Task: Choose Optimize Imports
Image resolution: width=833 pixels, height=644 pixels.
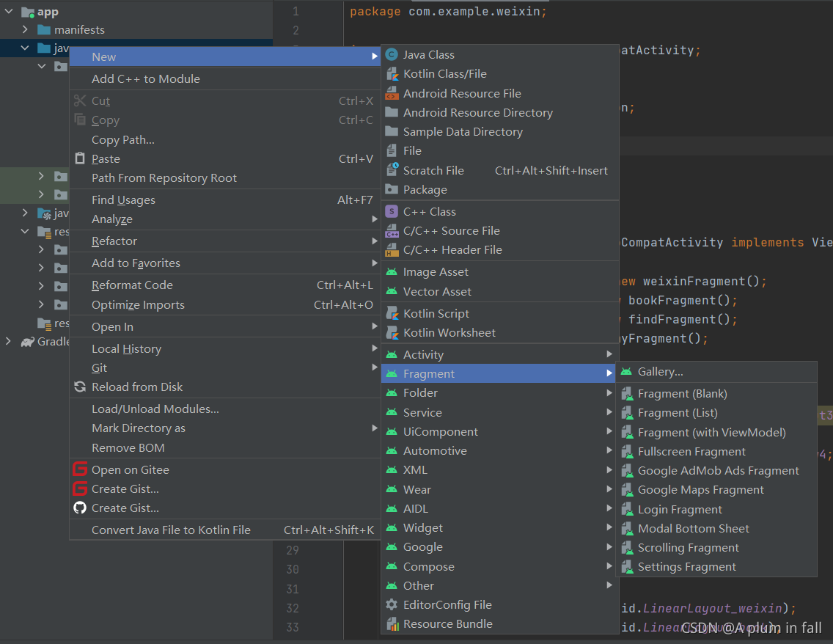Action: 224,305
